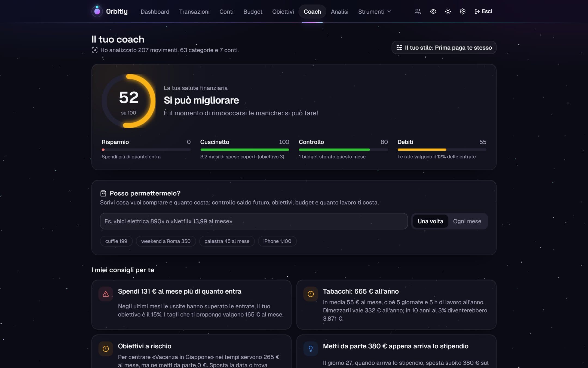Switch to the Conti tab
The height and width of the screenshot is (368, 588).
[226, 12]
